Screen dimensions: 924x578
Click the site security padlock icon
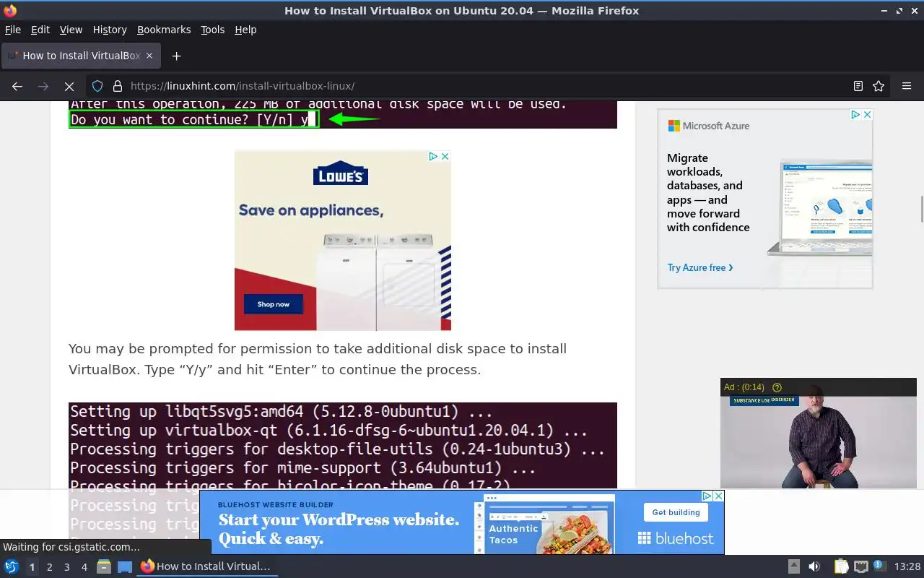[118, 86]
